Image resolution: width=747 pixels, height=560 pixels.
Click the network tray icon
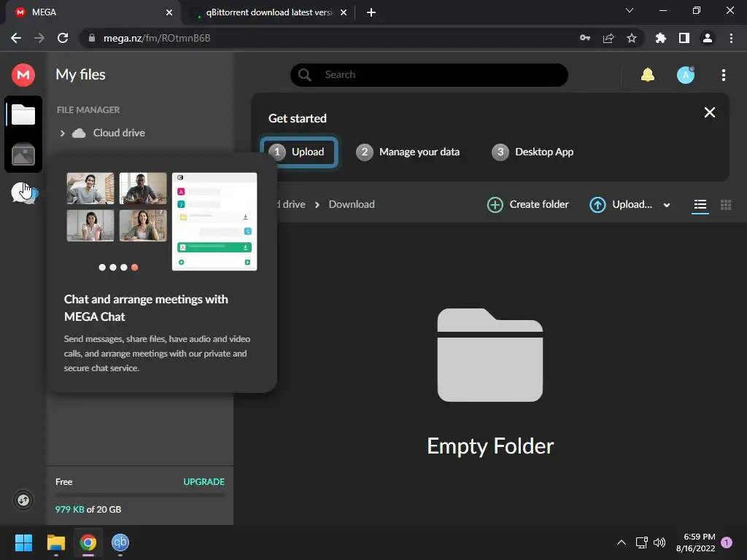[642, 542]
